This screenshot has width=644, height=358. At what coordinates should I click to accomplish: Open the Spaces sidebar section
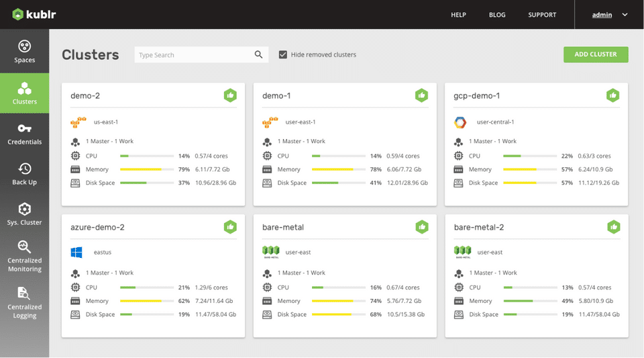tap(25, 52)
